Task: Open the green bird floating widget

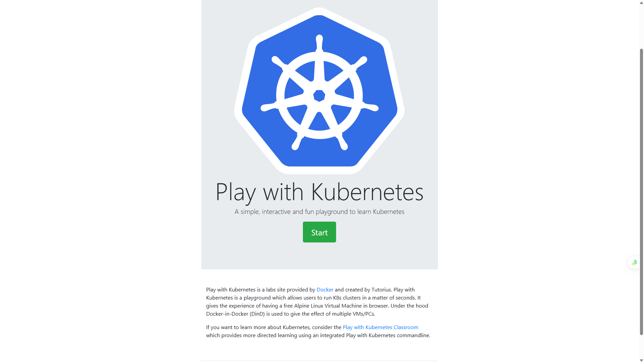Action: pos(634,262)
